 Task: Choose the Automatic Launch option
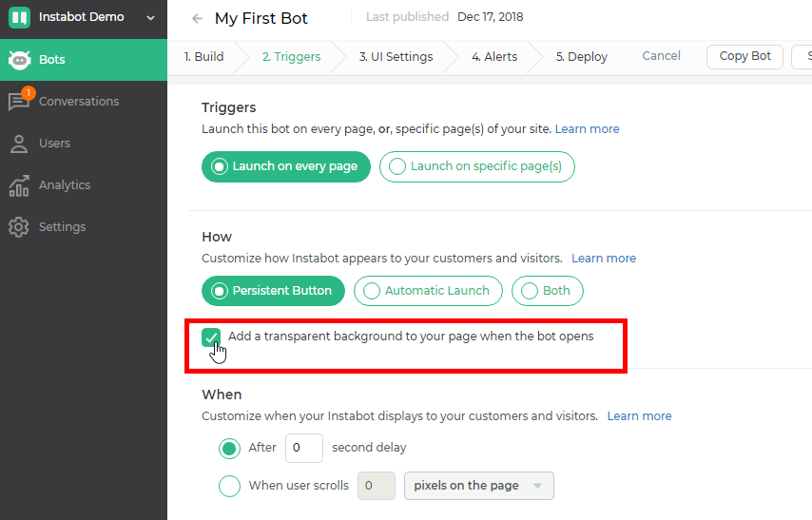(428, 291)
